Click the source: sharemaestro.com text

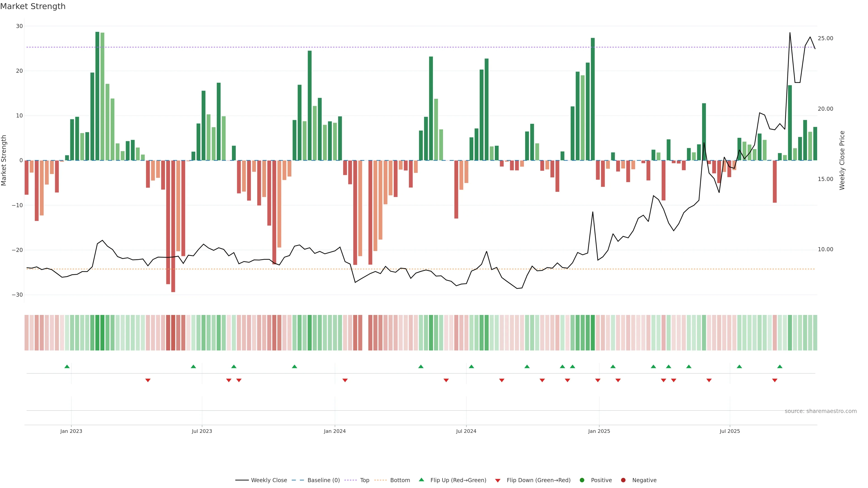pos(821,411)
